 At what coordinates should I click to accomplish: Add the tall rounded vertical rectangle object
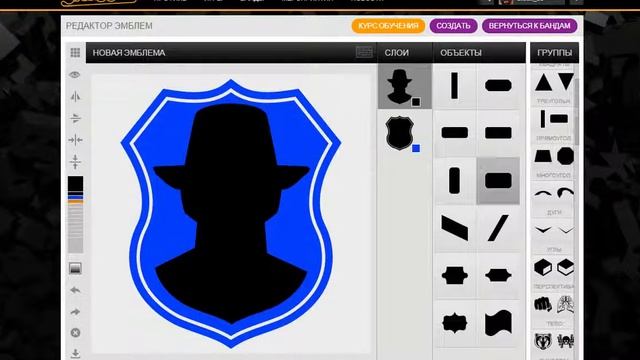pyautogui.click(x=454, y=180)
